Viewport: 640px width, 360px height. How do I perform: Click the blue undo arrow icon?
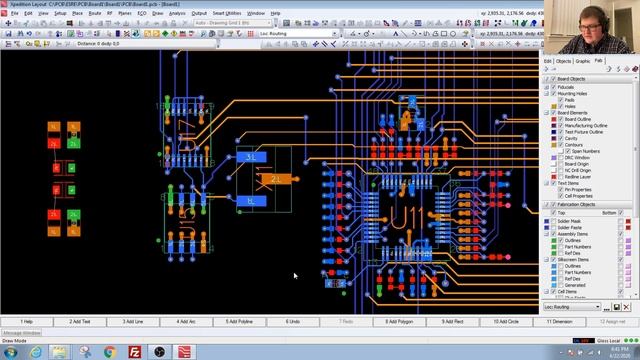pyautogui.click(x=29, y=34)
